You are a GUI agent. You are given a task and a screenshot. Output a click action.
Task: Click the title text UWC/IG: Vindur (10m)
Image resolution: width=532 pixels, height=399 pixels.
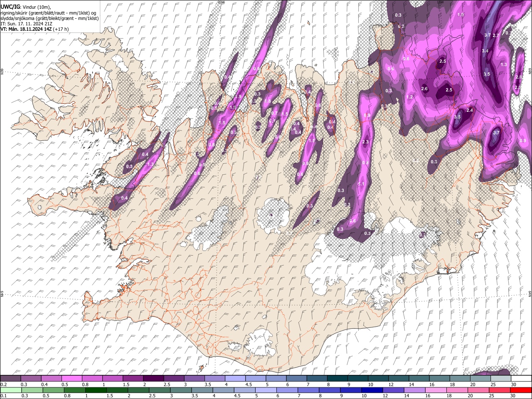(x=26, y=7)
